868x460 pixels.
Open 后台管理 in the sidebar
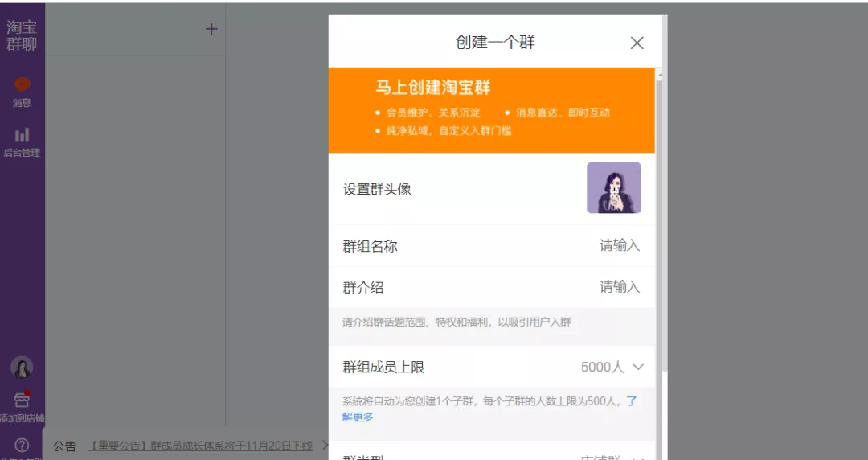(22, 142)
